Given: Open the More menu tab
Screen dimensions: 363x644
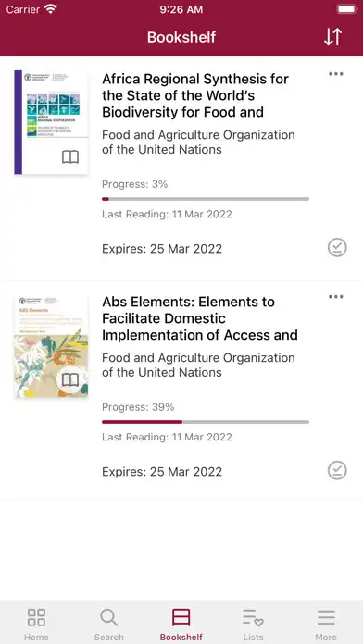Looking at the screenshot, I should (326, 624).
